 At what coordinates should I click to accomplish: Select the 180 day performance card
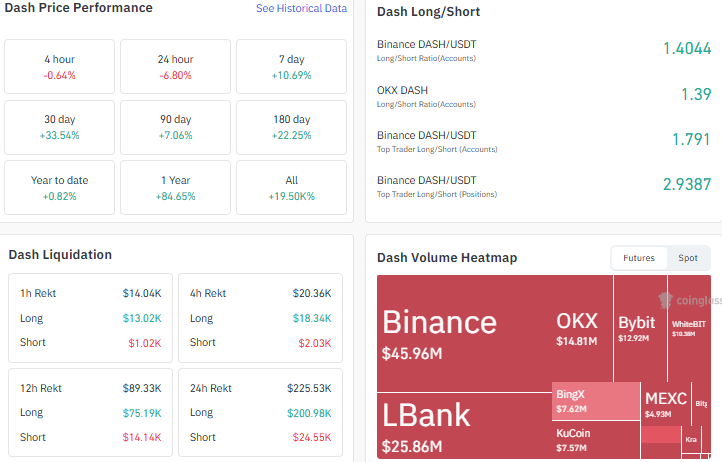pyautogui.click(x=291, y=127)
